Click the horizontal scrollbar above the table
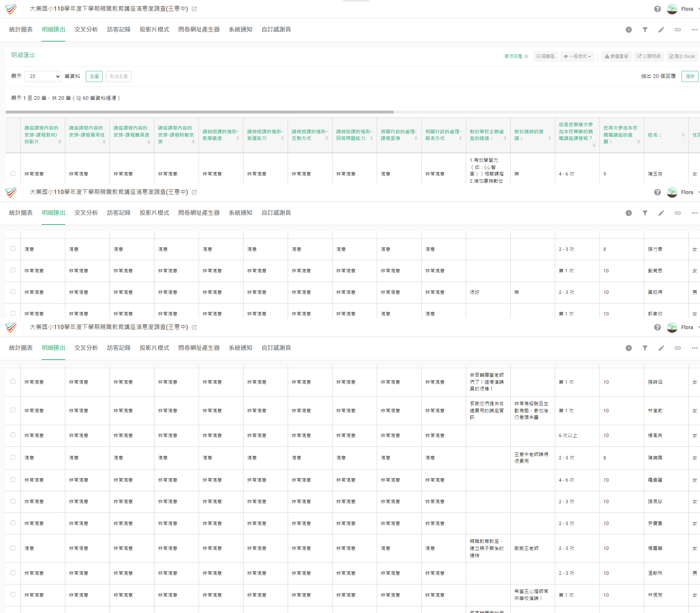Viewport: 700px width, 613px height. [200, 112]
